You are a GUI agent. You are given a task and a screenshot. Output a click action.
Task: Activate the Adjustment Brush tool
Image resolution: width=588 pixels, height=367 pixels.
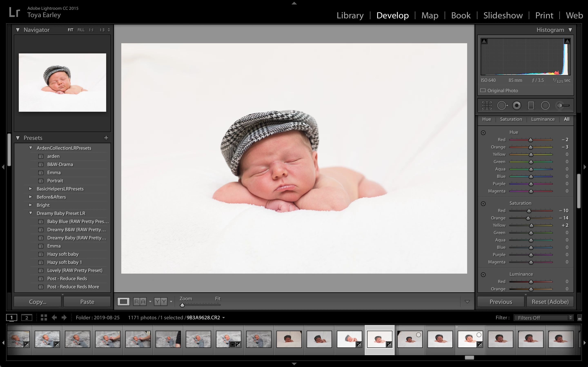pos(563,105)
